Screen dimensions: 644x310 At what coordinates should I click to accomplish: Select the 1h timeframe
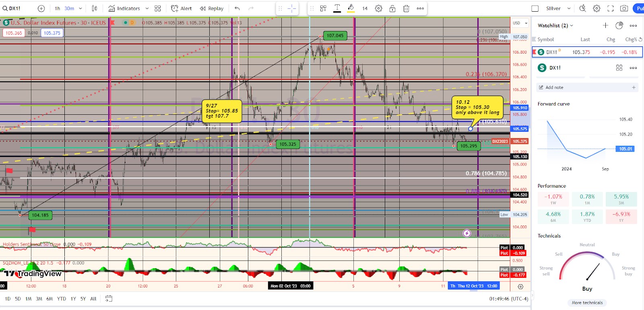[x=58, y=8]
